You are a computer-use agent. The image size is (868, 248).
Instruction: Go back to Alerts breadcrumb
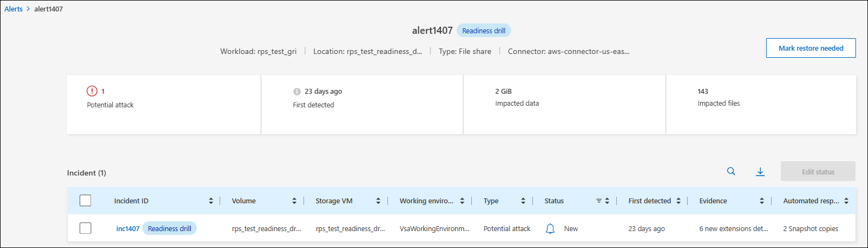coord(14,9)
